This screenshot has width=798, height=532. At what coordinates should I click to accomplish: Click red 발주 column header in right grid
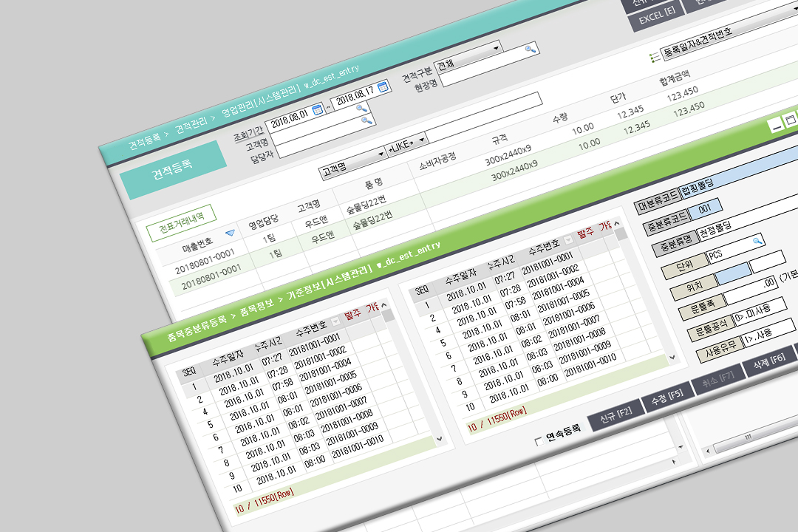point(585,233)
